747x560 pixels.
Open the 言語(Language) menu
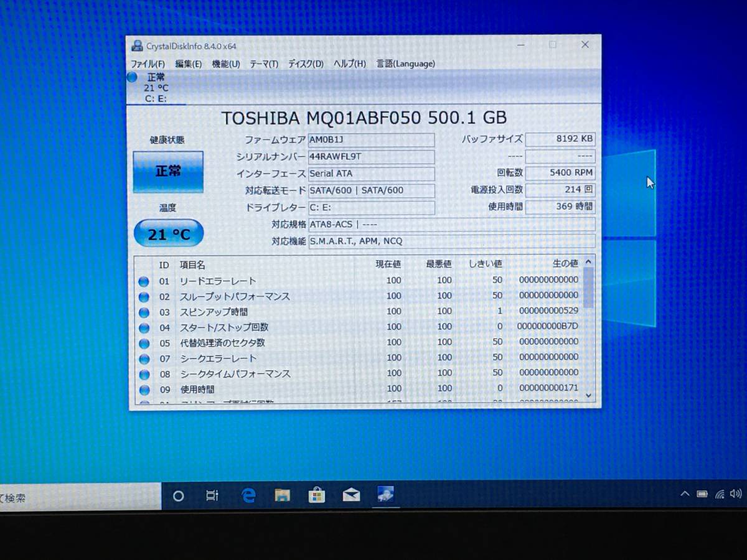tap(405, 63)
